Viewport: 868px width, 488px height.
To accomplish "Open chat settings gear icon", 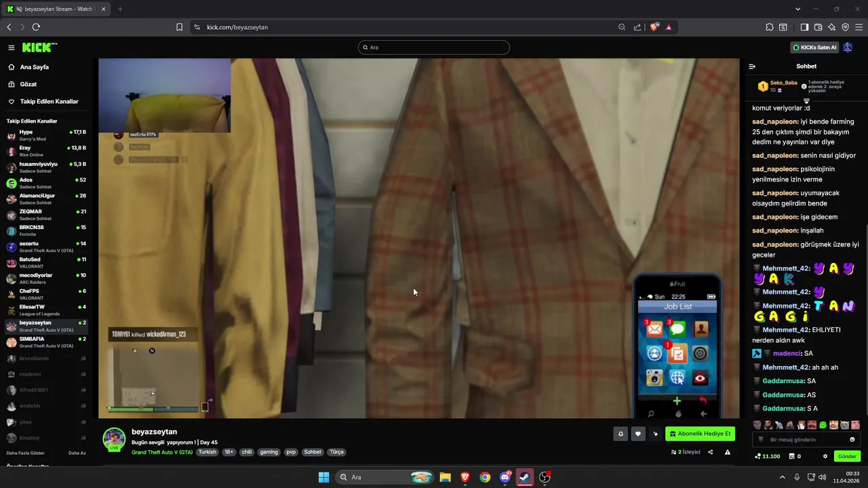I will pyautogui.click(x=825, y=456).
